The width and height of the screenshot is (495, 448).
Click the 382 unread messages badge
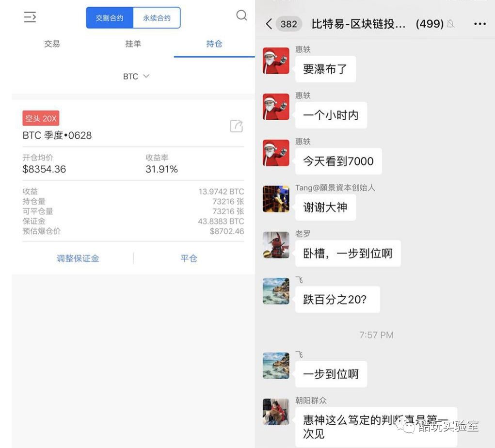[x=288, y=24]
